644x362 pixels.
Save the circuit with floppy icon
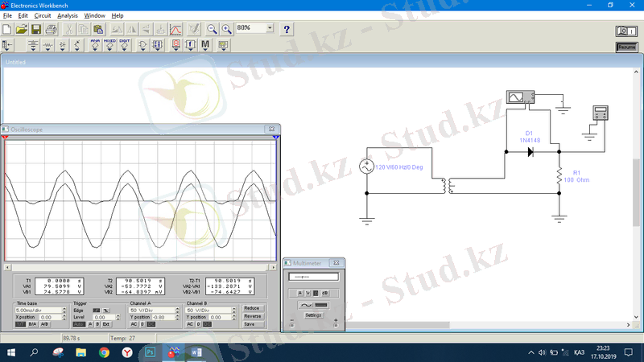(36, 29)
